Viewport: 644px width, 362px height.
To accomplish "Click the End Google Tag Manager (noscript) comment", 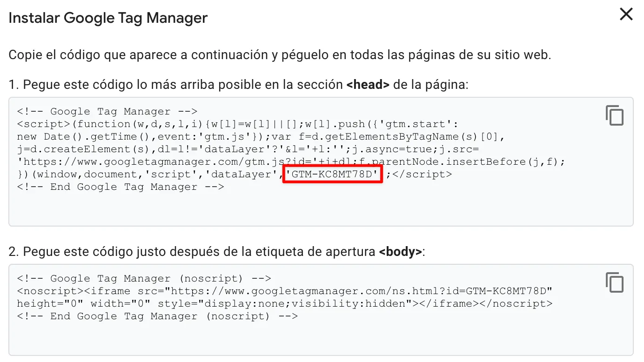I will tap(157, 316).
